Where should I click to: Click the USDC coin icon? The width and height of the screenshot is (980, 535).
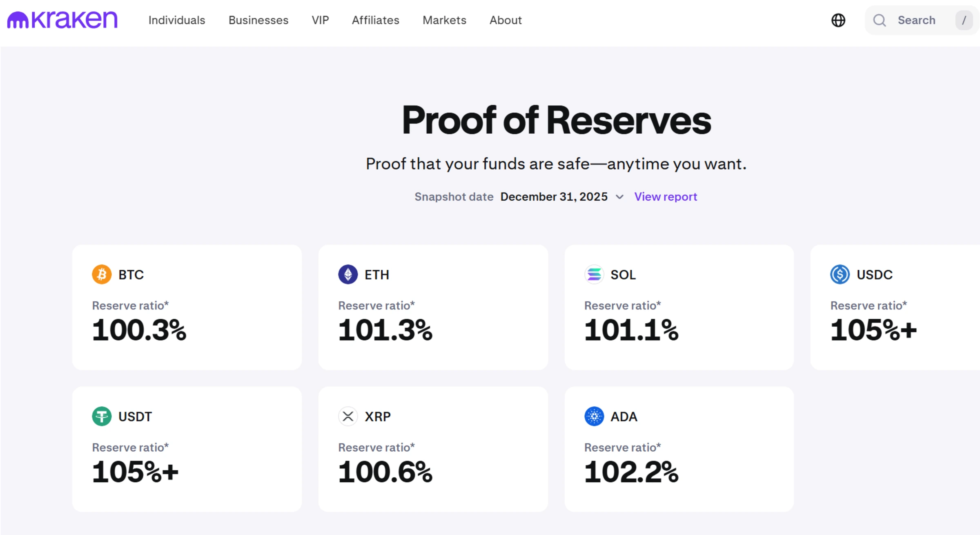[x=840, y=274]
